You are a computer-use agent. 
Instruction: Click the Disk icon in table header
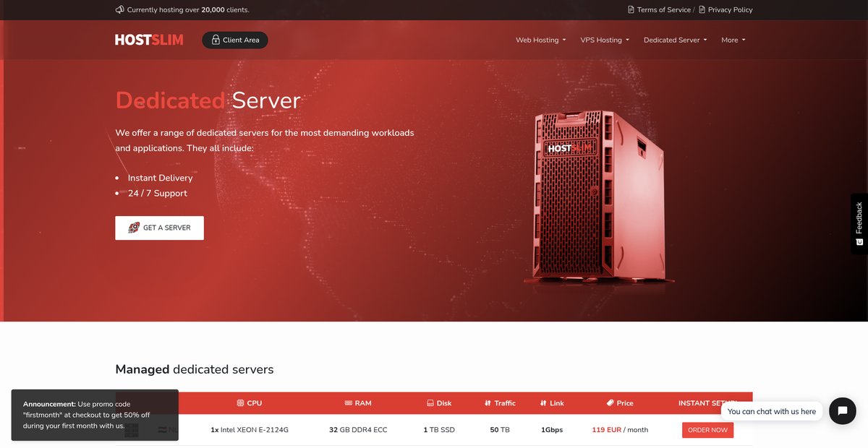[x=430, y=403]
